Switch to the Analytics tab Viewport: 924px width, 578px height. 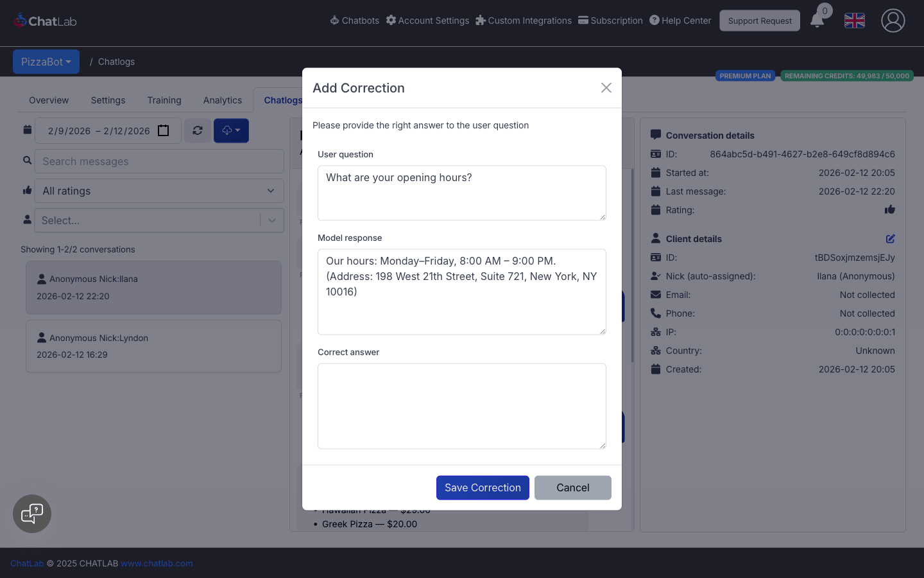pyautogui.click(x=222, y=100)
